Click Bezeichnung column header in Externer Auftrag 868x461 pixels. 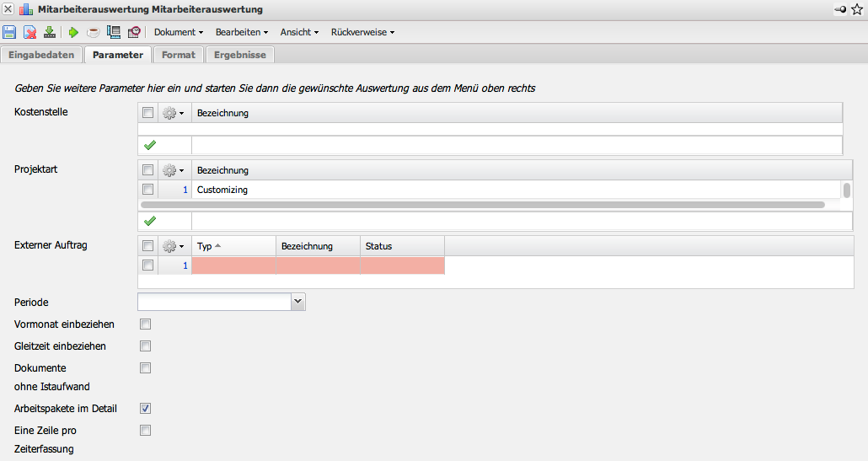pos(318,246)
